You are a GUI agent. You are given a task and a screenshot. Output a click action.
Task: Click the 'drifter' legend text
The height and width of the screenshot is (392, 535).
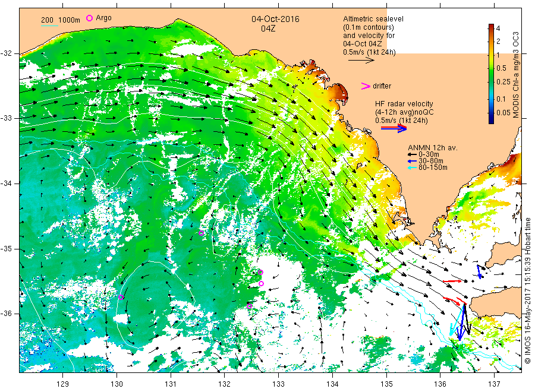382,86
